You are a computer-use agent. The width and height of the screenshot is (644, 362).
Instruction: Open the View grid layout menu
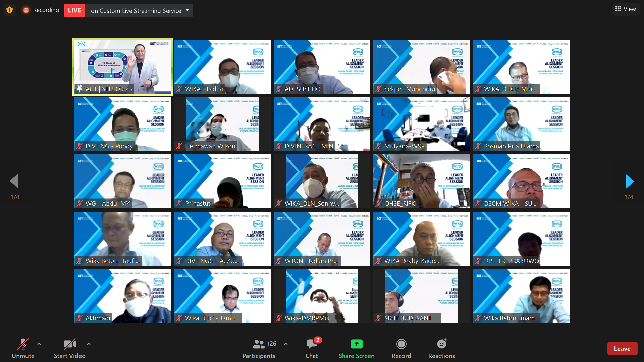click(626, 9)
